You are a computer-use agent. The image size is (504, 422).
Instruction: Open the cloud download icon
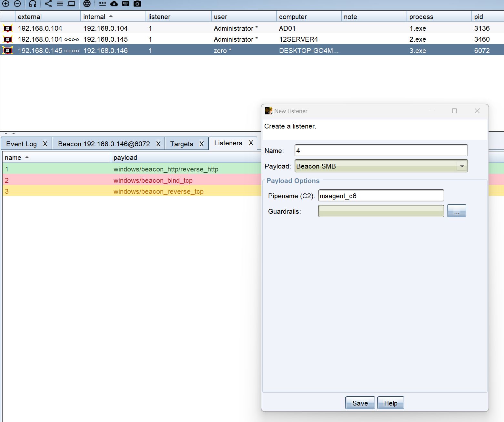[114, 4]
